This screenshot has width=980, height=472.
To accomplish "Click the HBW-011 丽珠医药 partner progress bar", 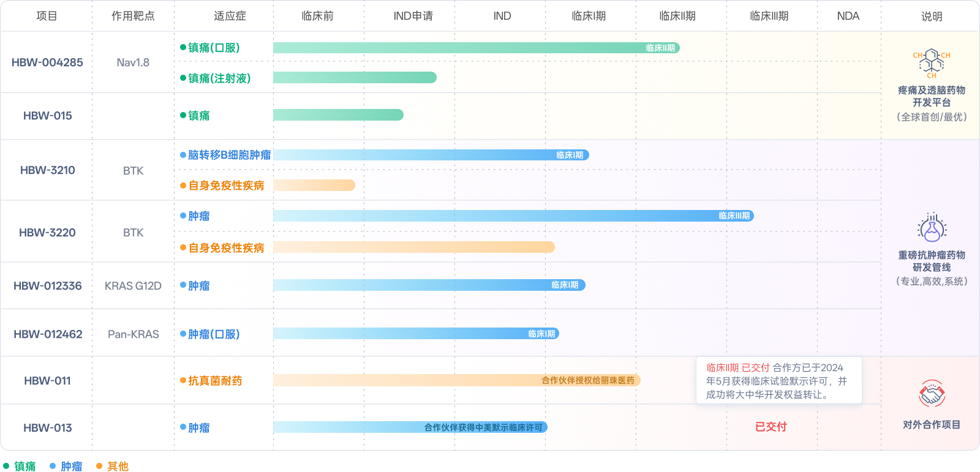I will (456, 380).
